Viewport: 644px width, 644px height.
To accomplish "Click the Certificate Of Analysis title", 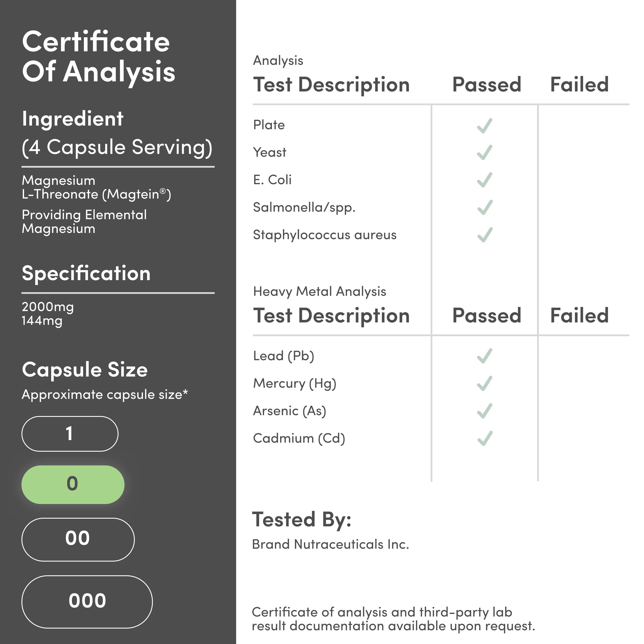I will pyautogui.click(x=98, y=56).
